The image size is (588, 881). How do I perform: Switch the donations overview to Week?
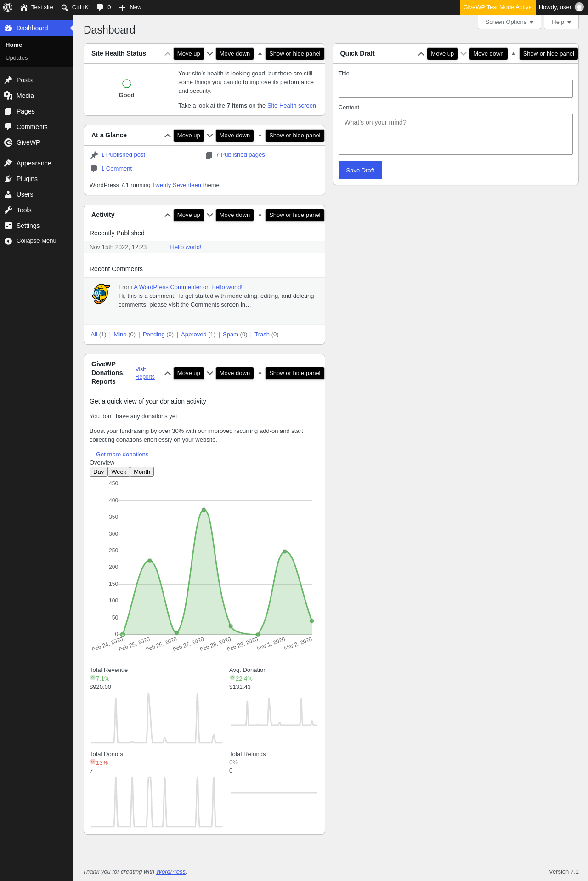pyautogui.click(x=119, y=472)
